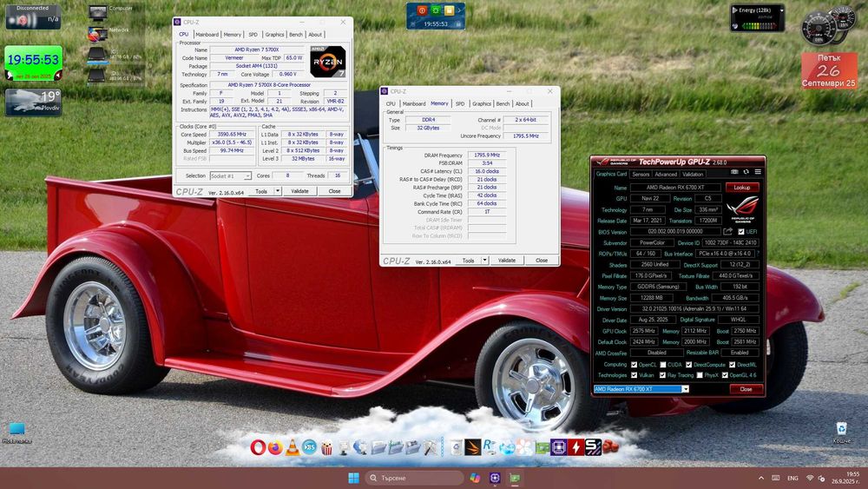
Task: Click Windows Start button
Action: click(354, 478)
